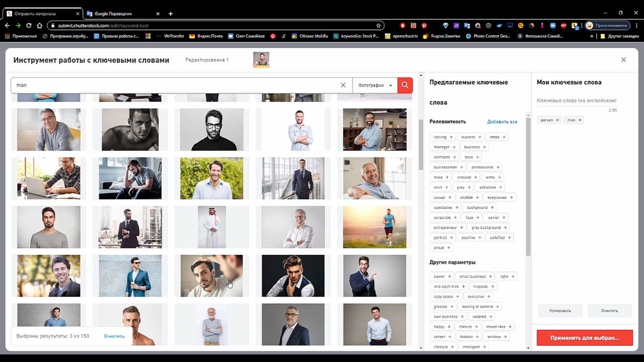This screenshot has width=644, height=362.
Task: Add the suggested keyword 'copy space'
Action: 446,297
